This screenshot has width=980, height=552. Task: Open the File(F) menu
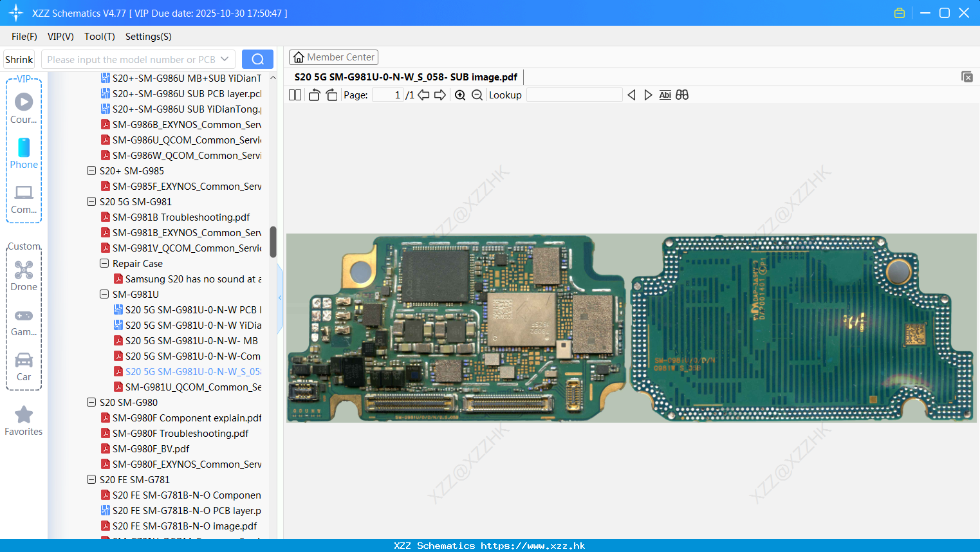24,37
